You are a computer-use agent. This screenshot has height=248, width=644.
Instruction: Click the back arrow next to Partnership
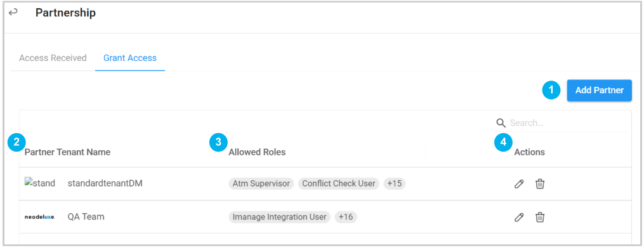[13, 12]
